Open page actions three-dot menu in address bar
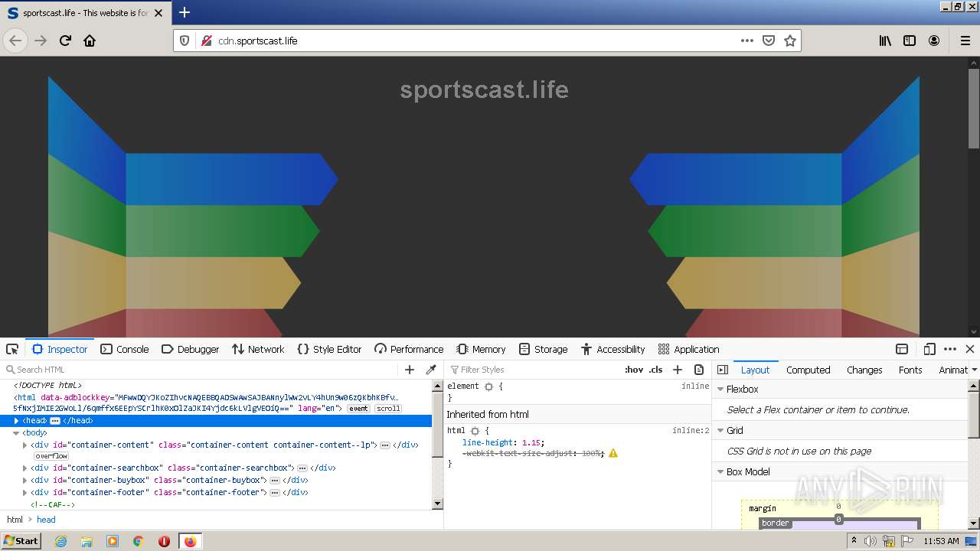Viewport: 980px width, 551px height. (x=747, y=41)
